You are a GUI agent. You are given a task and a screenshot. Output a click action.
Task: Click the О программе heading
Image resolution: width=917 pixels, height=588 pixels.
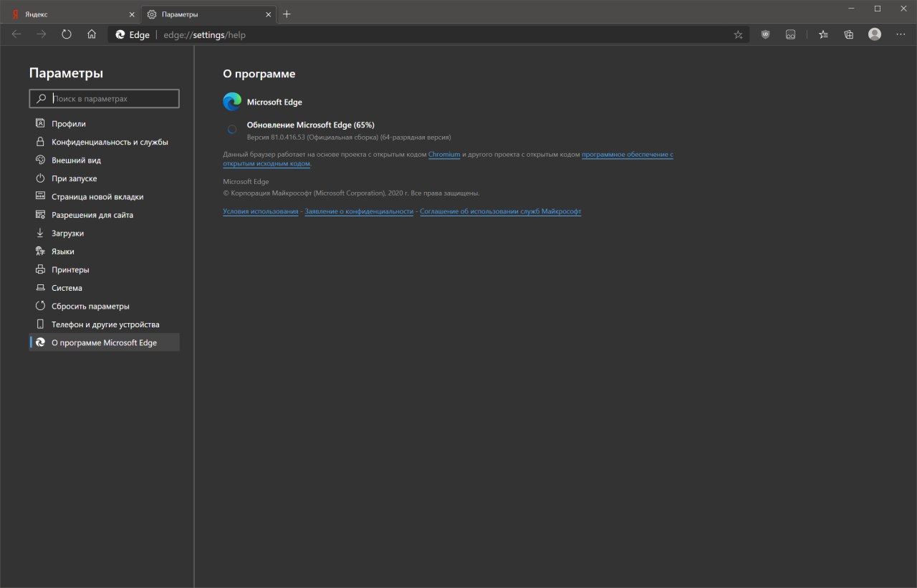pos(259,74)
